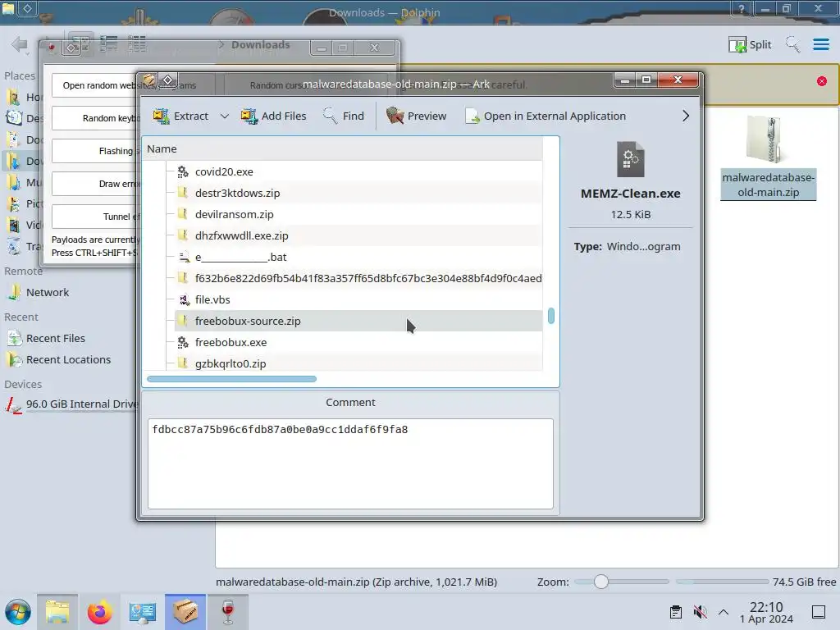Select freebobux-source.zip entry
Screen dimensions: 840x630
point(358,321)
